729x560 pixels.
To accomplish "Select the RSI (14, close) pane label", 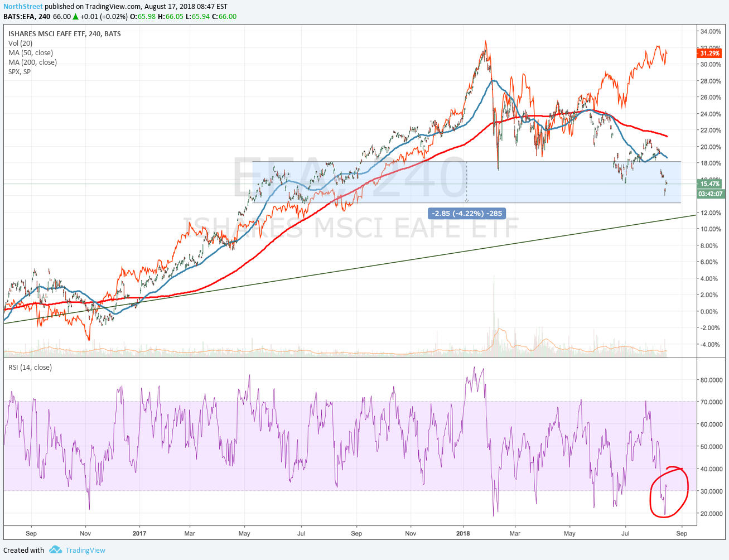I will pyautogui.click(x=30, y=367).
